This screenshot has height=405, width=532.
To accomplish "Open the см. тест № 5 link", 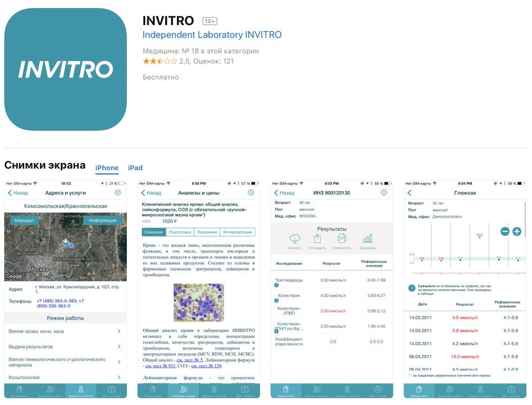I will click(x=189, y=360).
